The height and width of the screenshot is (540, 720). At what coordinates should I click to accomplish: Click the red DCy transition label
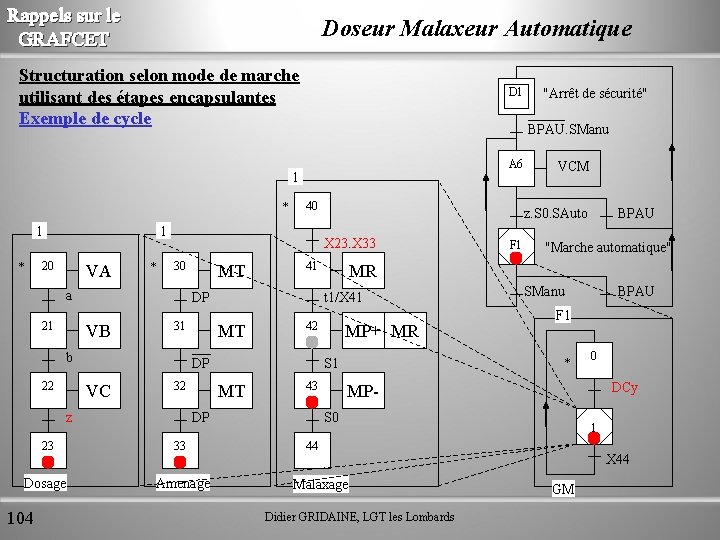pyautogui.click(x=624, y=388)
